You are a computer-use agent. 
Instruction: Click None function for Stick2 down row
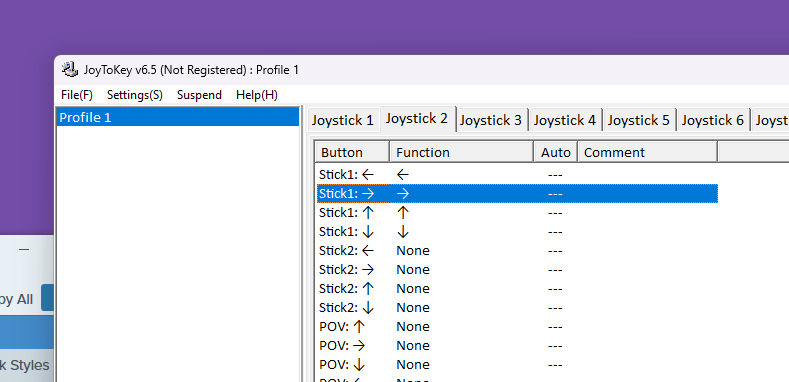point(413,308)
